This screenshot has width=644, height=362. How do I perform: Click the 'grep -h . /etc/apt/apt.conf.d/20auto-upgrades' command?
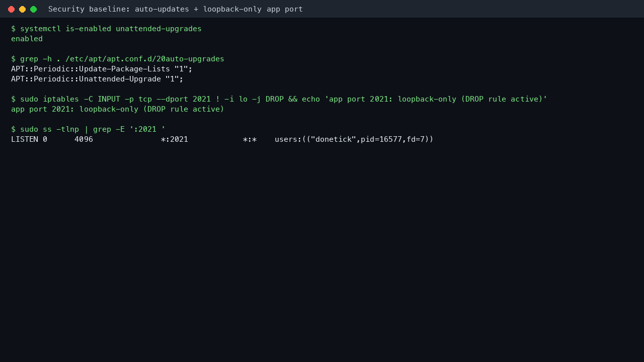118,59
